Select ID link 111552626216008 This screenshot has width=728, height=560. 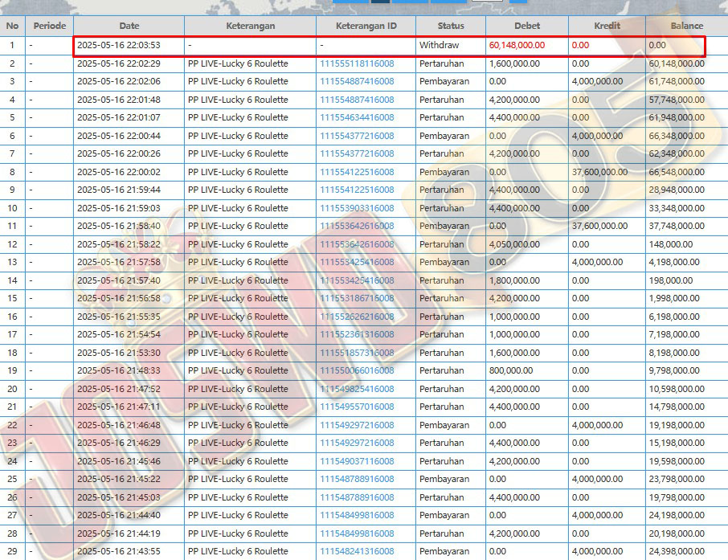(357, 317)
